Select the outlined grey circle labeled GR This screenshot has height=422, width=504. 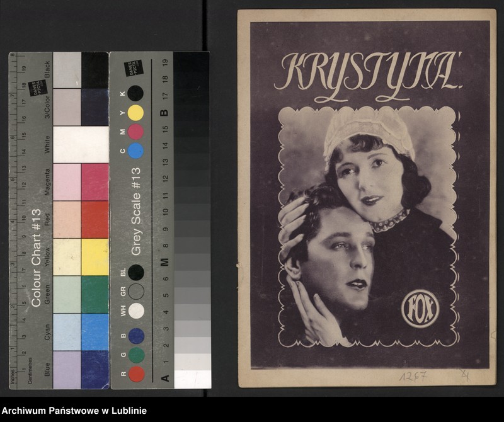136,292
